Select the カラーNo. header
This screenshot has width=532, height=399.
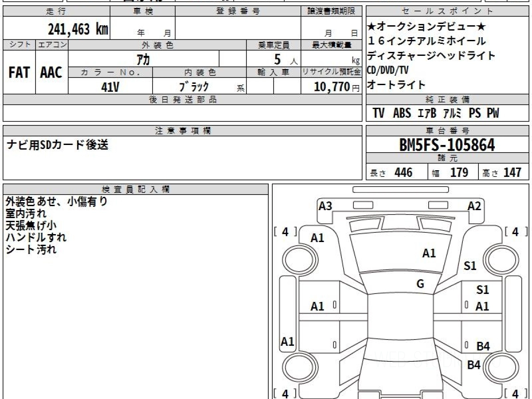tap(110, 72)
